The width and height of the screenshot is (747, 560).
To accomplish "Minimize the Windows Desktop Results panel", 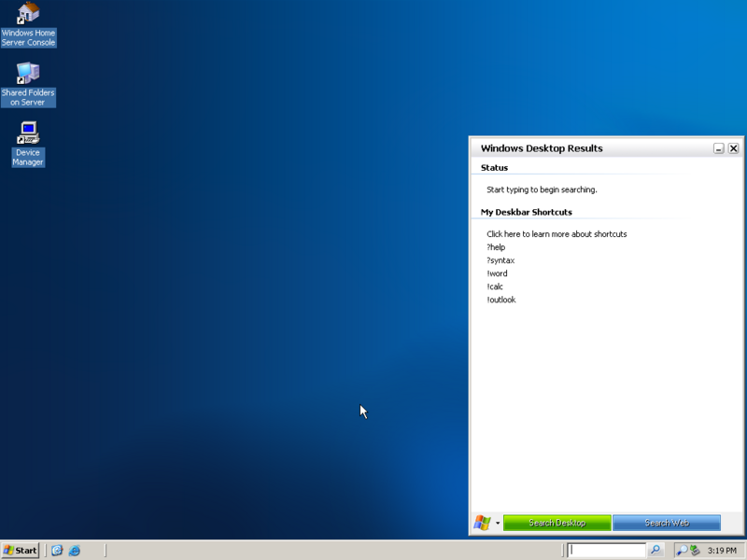I will coord(719,148).
